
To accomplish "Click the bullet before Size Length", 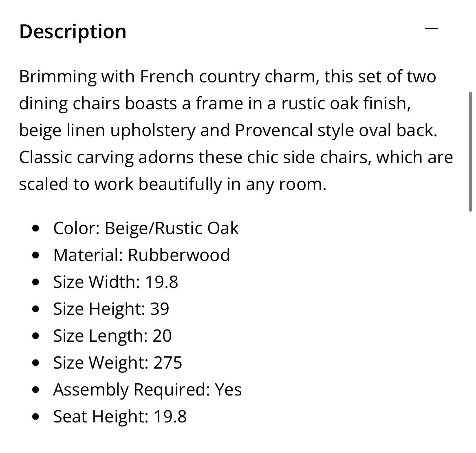I will 35,336.
